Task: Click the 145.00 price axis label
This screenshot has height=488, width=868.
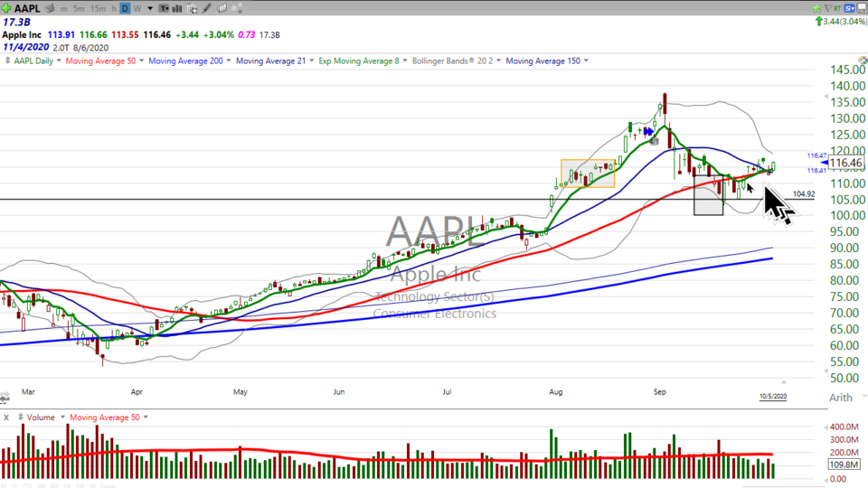Action: pyautogui.click(x=847, y=70)
